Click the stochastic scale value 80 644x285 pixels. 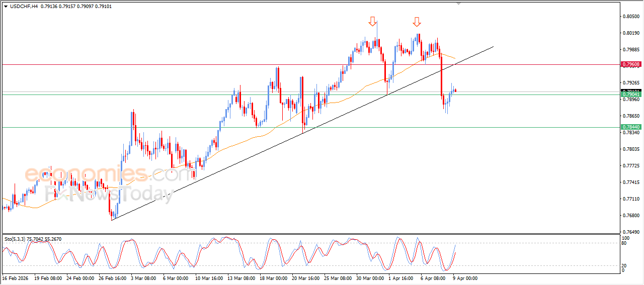click(625, 243)
